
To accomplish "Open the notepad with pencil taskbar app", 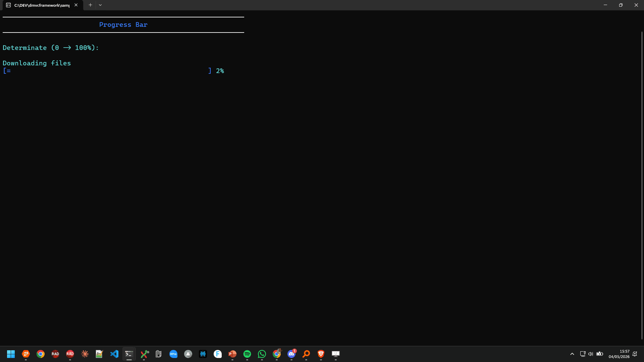I will coord(100,354).
